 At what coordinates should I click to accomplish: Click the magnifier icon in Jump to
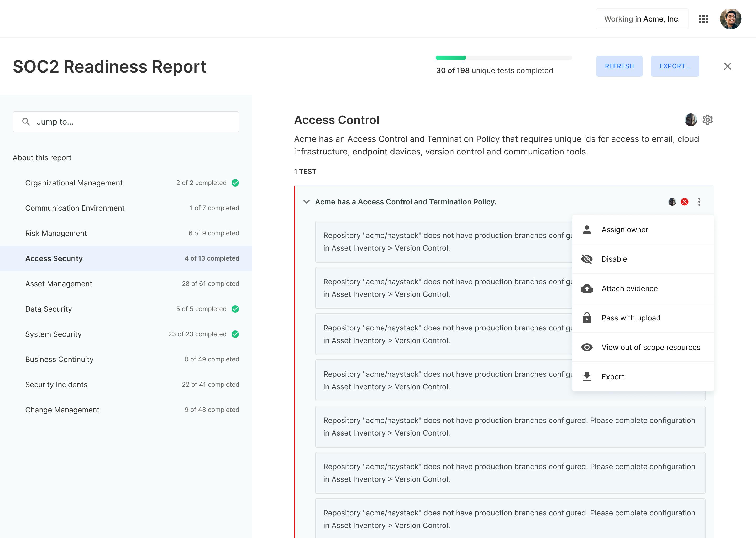coord(26,122)
